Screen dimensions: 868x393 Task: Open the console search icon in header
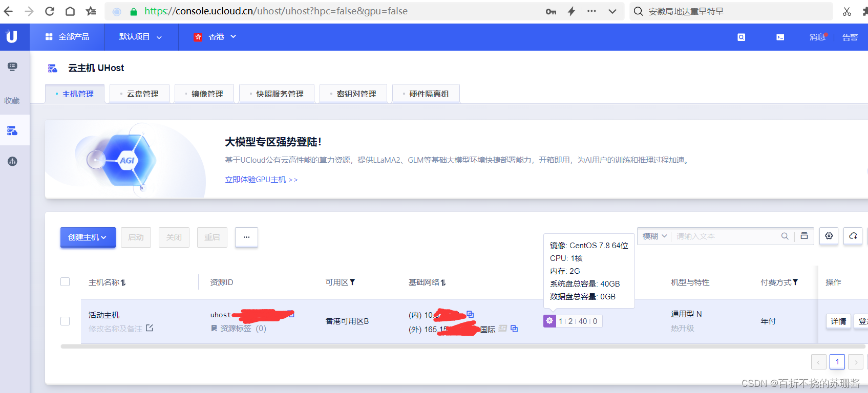point(741,37)
